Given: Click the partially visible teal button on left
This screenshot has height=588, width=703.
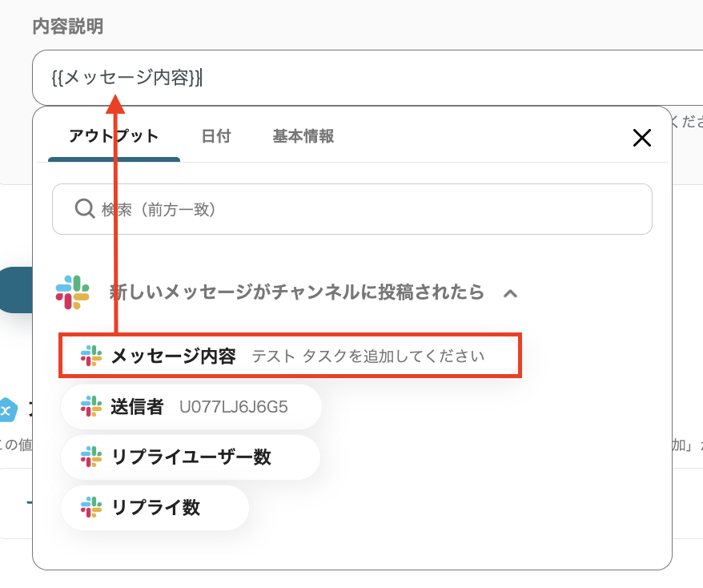Looking at the screenshot, I should click(x=14, y=290).
